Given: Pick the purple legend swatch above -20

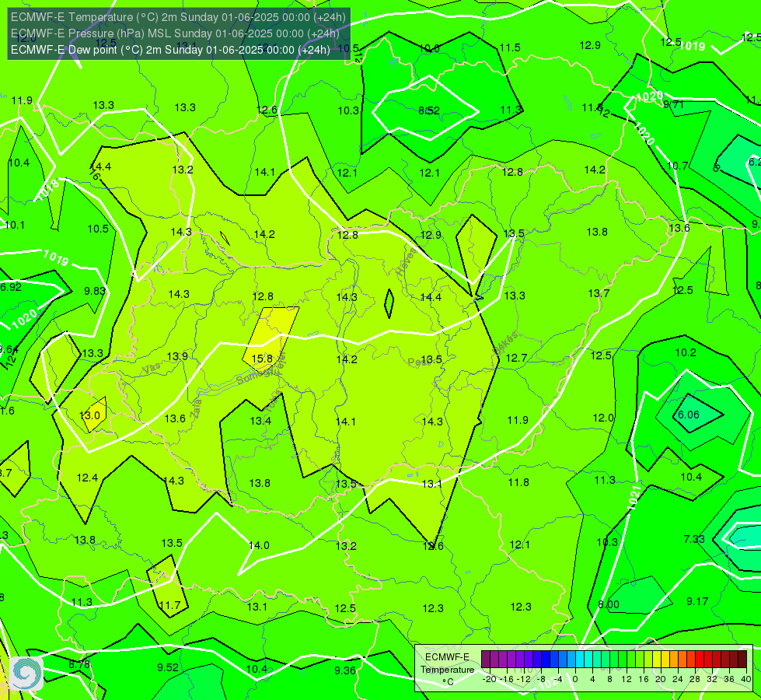Looking at the screenshot, I should tap(486, 660).
